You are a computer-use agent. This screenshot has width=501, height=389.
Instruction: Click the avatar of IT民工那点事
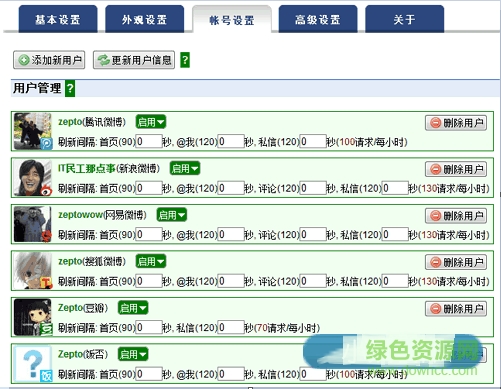point(33,177)
